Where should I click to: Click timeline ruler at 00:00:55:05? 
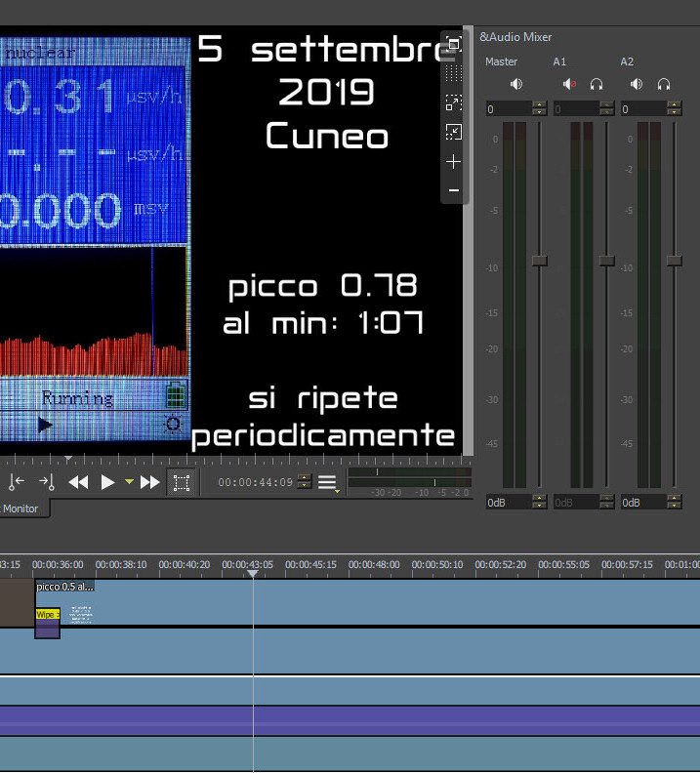563,564
